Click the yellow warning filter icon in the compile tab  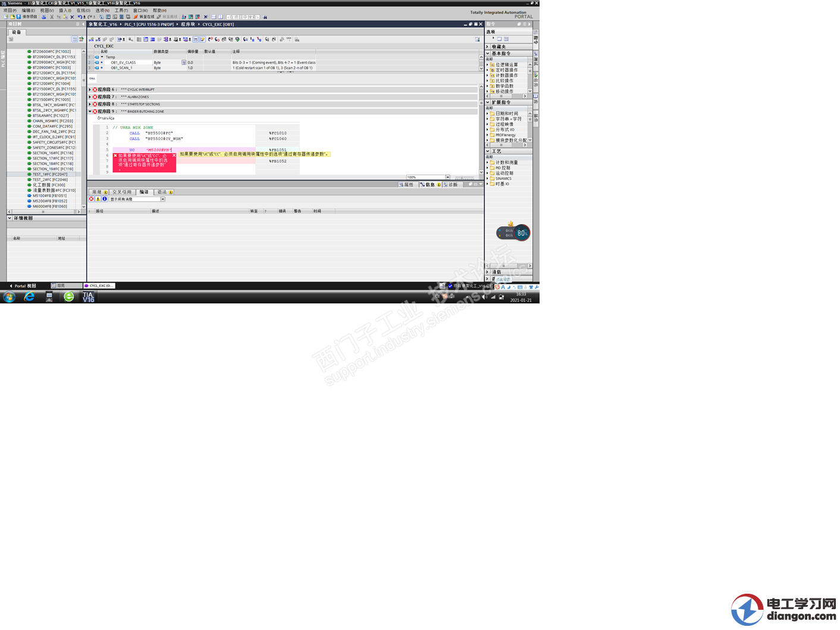click(98, 199)
